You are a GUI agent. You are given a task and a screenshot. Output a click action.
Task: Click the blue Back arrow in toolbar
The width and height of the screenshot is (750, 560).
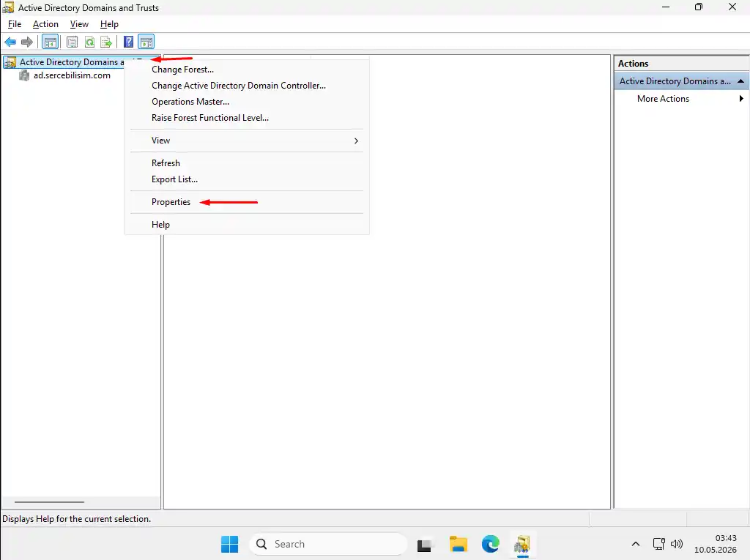(10, 42)
